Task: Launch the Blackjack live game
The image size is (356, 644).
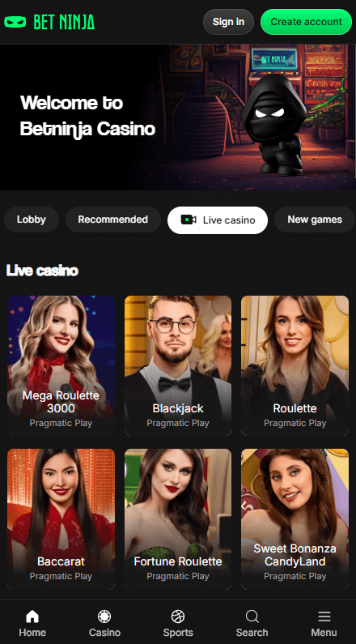Action: tap(178, 365)
